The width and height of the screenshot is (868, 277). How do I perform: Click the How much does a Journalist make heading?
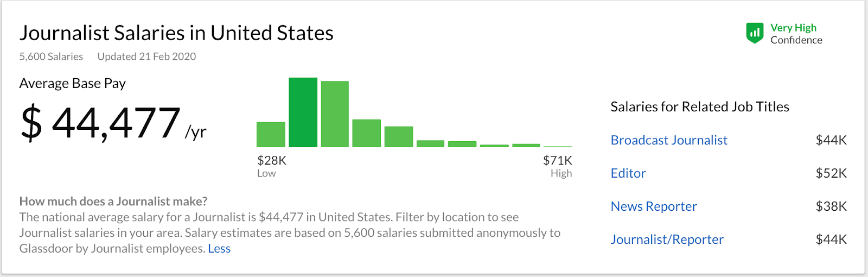(113, 202)
